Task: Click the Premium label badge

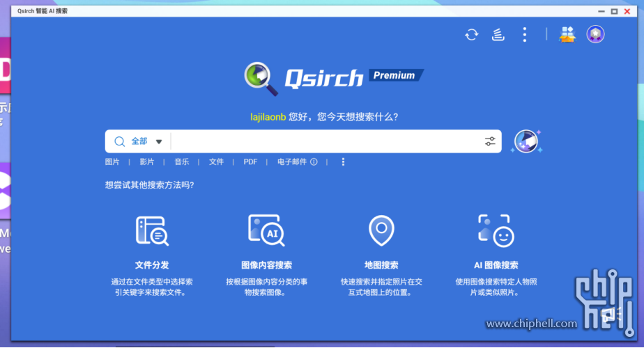Action: click(x=396, y=75)
